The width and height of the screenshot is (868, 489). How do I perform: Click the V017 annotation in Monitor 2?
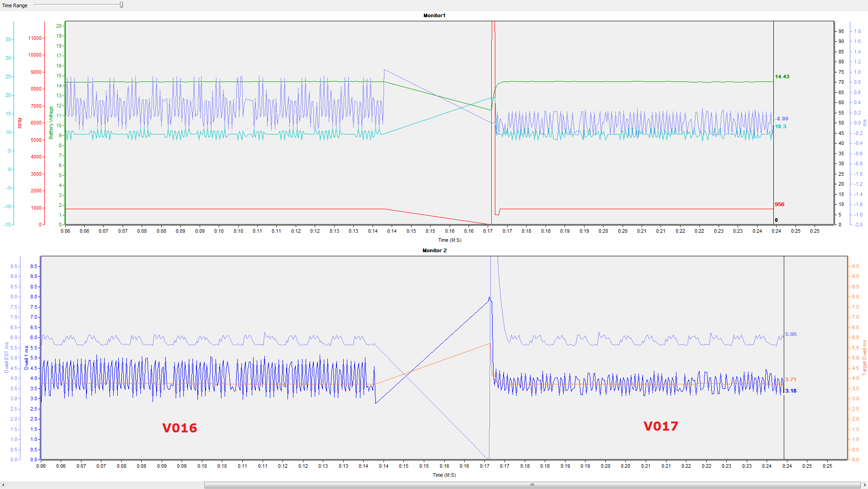[x=661, y=426]
